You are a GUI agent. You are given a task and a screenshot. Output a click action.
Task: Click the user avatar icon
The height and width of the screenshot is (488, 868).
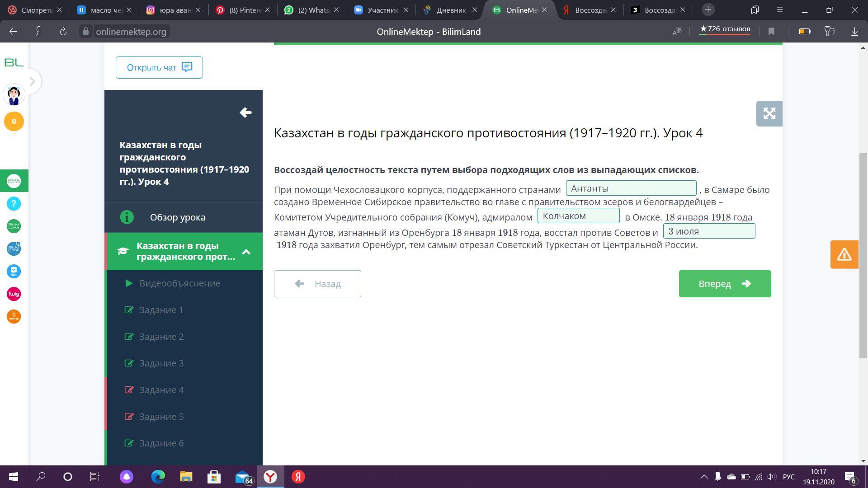click(14, 95)
